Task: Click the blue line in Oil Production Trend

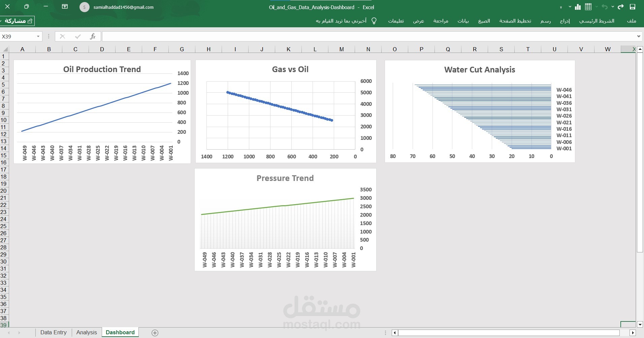Action: pyautogui.click(x=97, y=107)
